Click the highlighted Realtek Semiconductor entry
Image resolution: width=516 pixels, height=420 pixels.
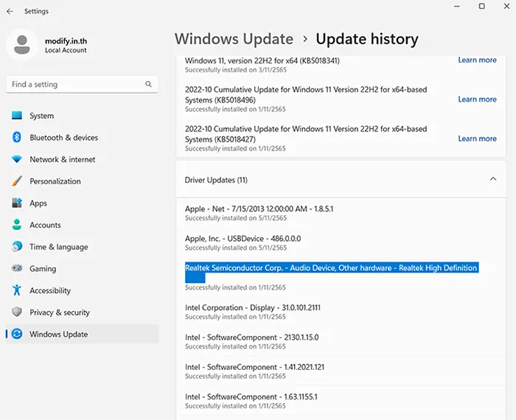[332, 272]
